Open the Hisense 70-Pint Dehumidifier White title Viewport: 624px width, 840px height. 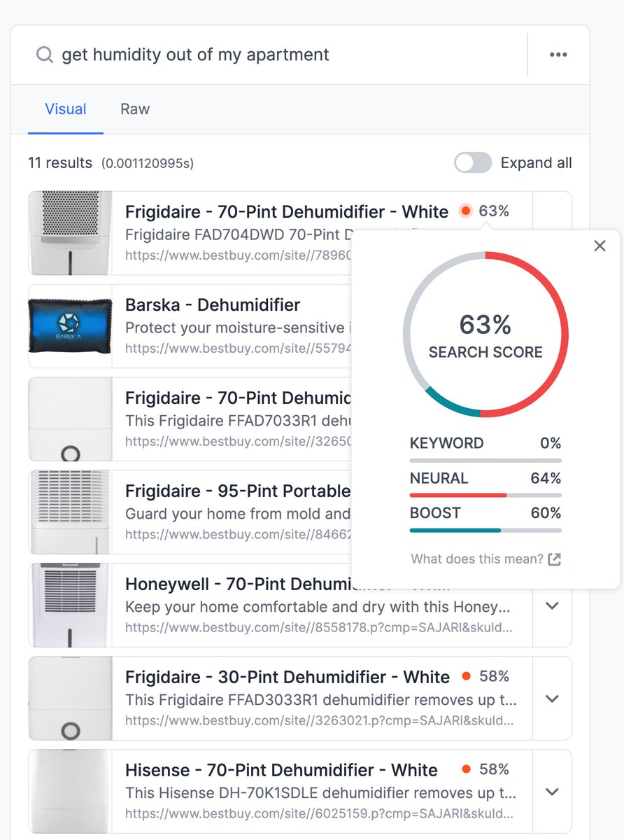(x=281, y=770)
